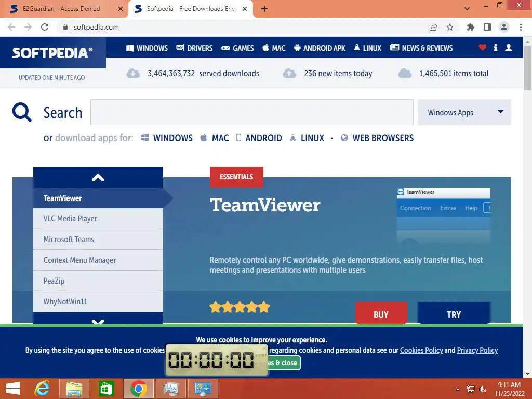This screenshot has width=532, height=399.
Task: Open a new browser tab
Action: (x=264, y=9)
